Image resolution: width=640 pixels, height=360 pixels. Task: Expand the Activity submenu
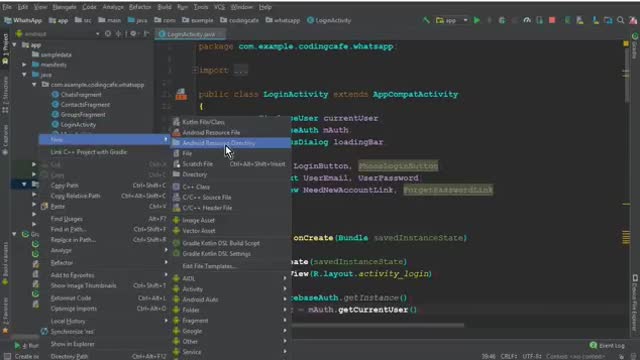pyautogui.click(x=231, y=289)
